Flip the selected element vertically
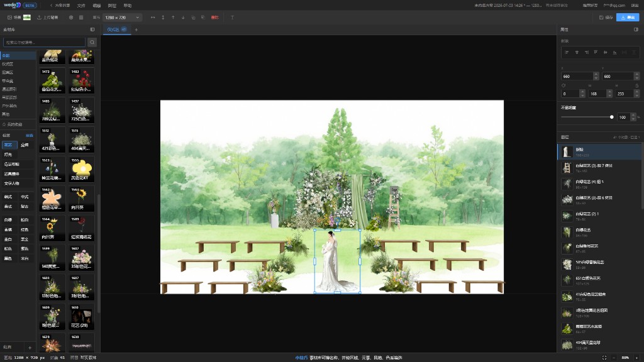This screenshot has height=362, width=644. [x=163, y=18]
